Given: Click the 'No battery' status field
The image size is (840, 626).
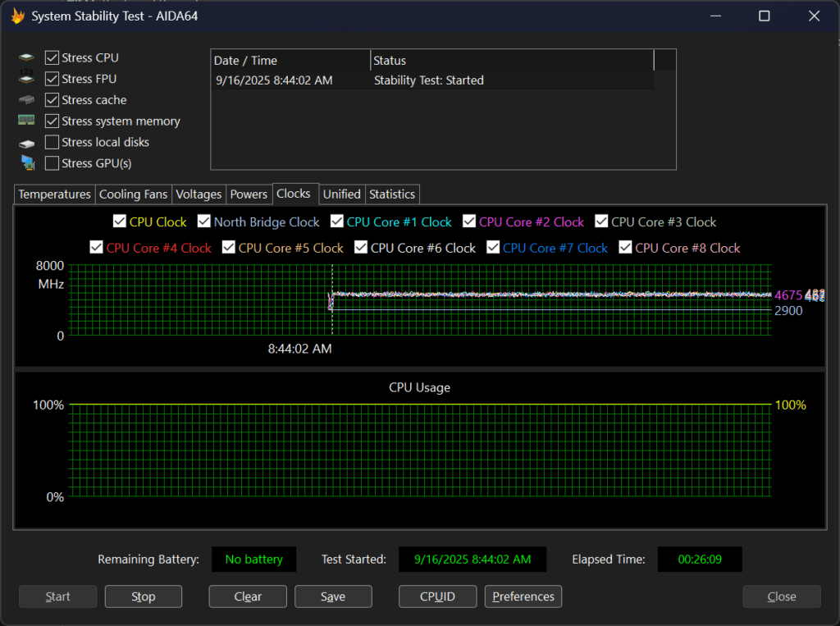Looking at the screenshot, I should click(x=254, y=560).
